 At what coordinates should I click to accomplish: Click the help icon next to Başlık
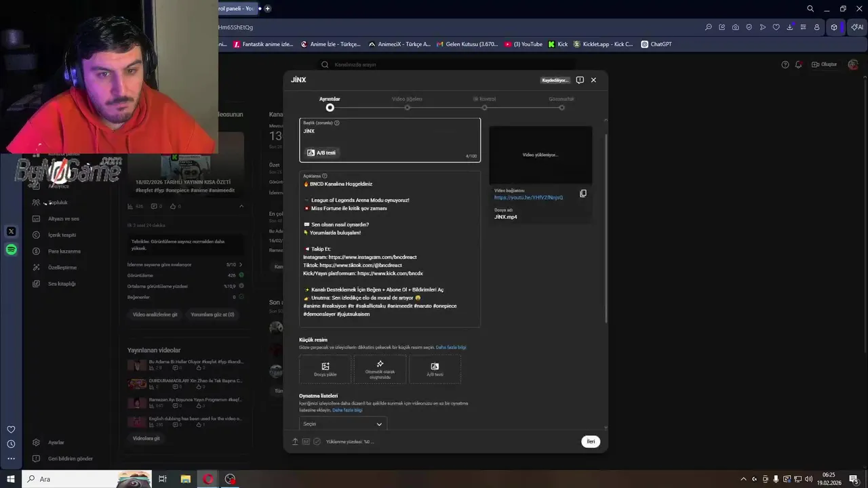[337, 123]
